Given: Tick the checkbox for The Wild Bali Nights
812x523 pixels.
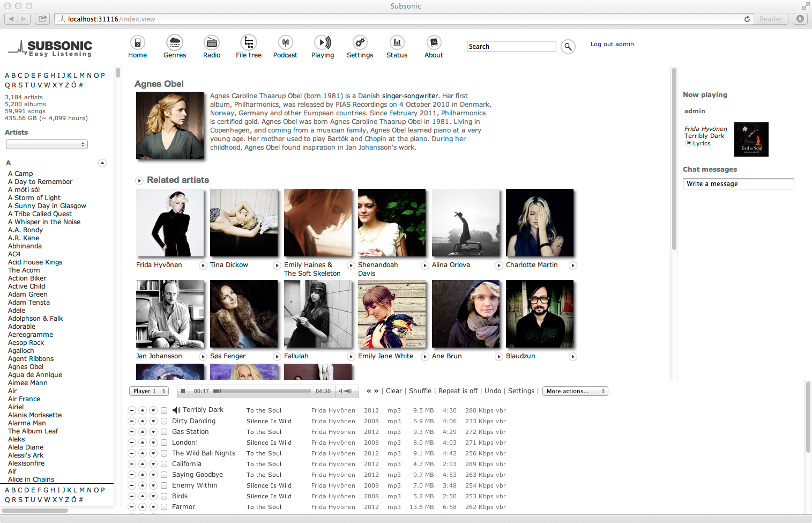Looking at the screenshot, I should click(x=164, y=453).
